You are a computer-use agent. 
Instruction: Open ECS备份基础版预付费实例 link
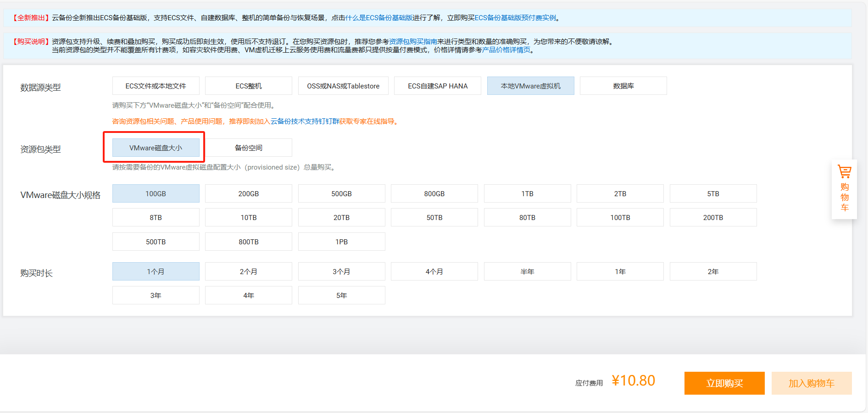point(515,18)
